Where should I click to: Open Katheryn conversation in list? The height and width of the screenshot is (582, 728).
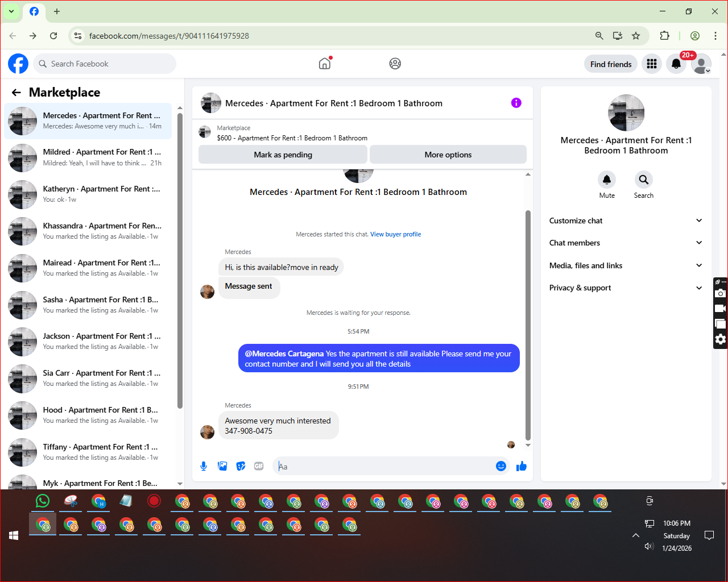[88, 194]
